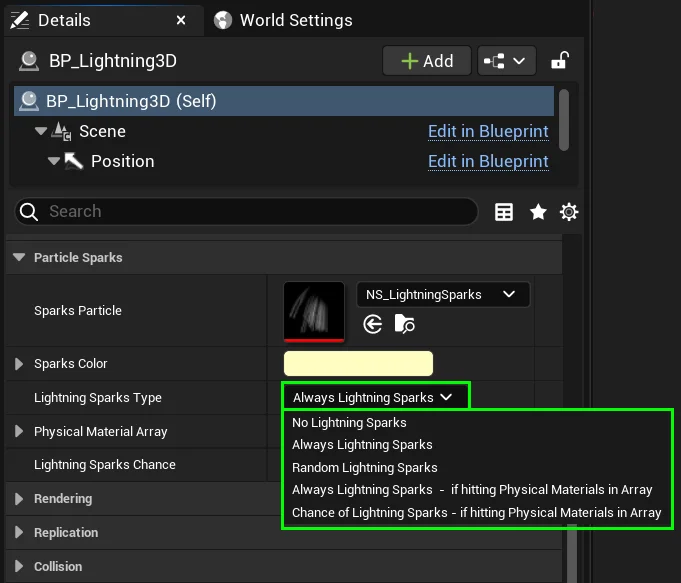Click the Add component button

pyautogui.click(x=426, y=61)
